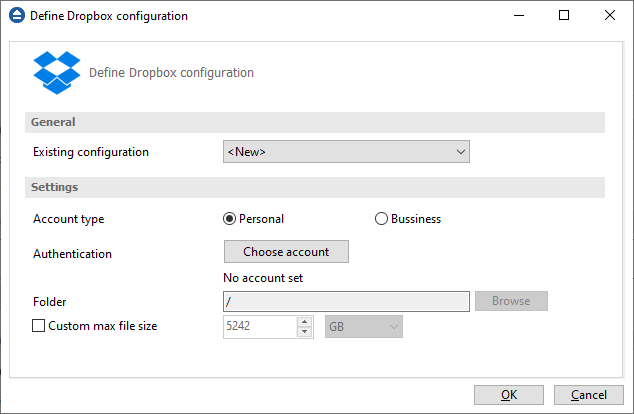Click the 'Existing configuration' label
This screenshot has height=414, width=634.
coord(91,152)
